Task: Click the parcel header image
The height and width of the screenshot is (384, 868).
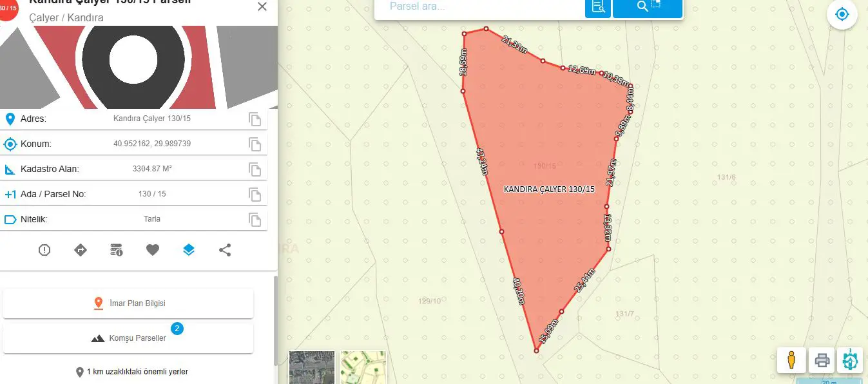Action: 139,67
